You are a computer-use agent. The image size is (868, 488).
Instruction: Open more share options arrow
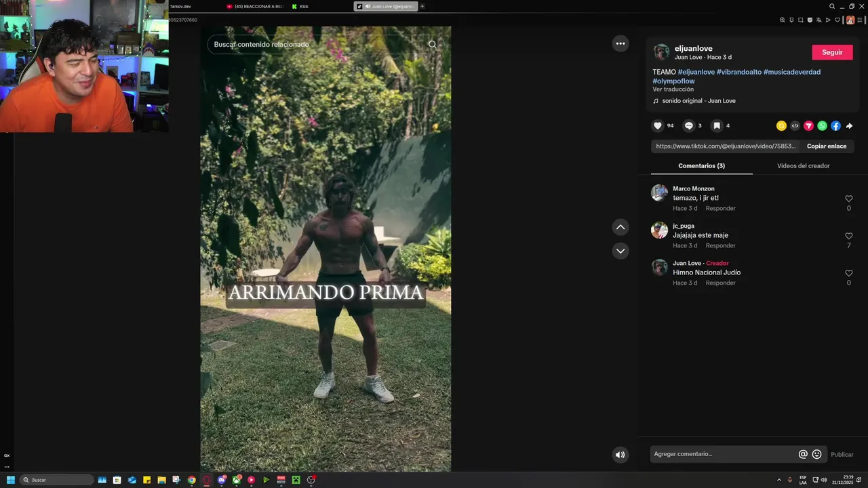849,125
